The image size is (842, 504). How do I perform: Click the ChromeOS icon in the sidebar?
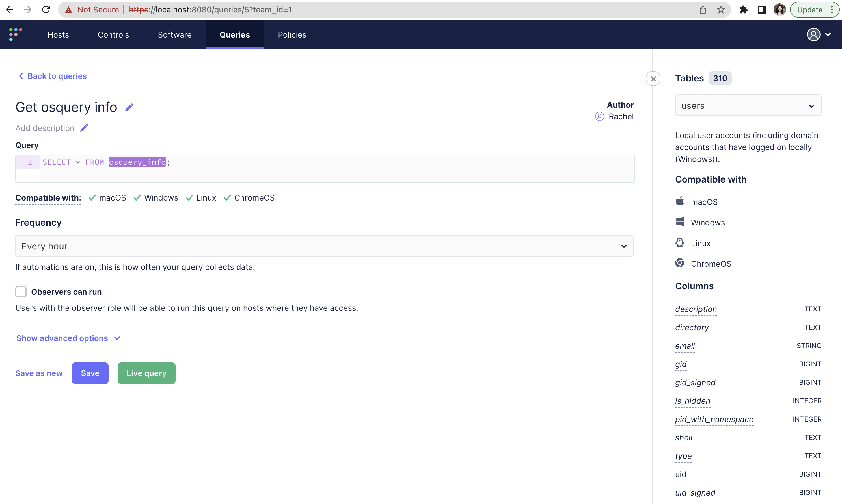tap(680, 263)
